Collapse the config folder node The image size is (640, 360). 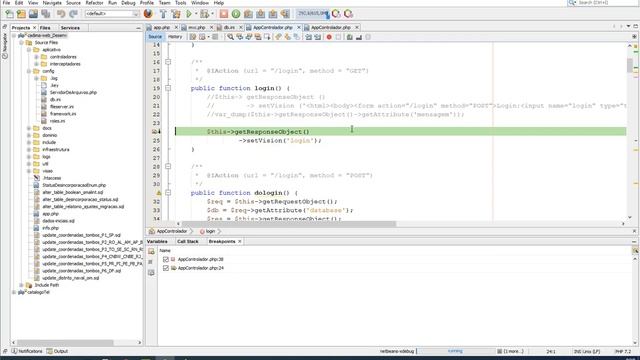(x=29, y=71)
